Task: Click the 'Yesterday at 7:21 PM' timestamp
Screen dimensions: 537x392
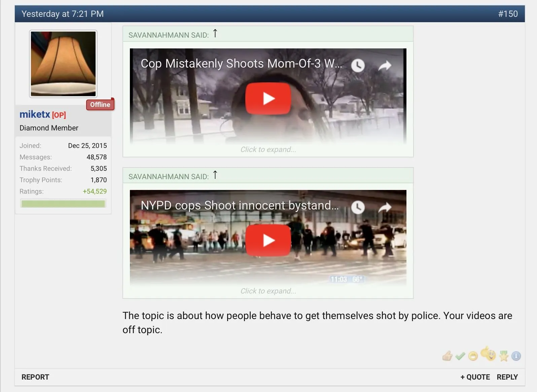Action: [63, 14]
